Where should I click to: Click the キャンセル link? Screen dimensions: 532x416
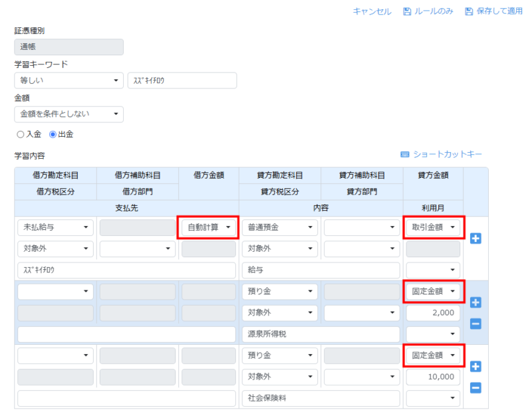(x=372, y=12)
